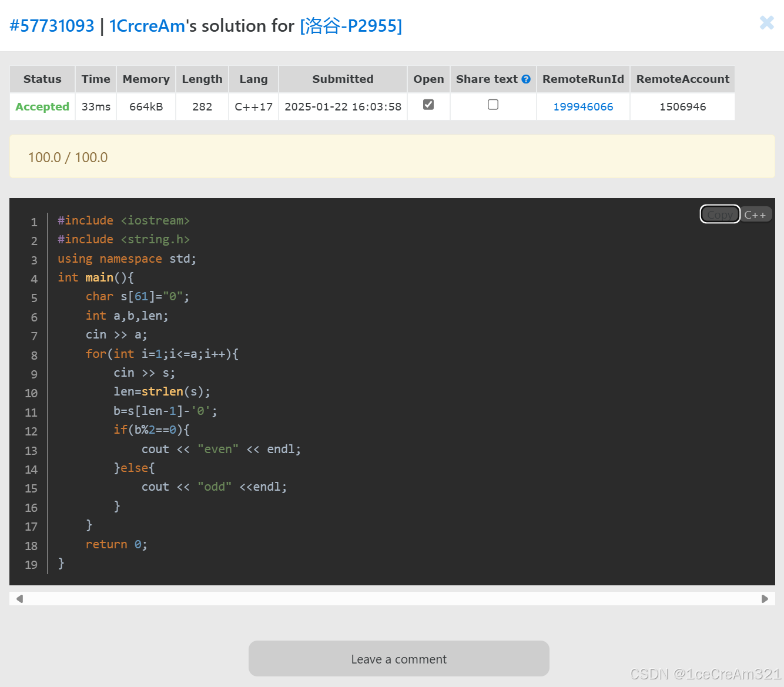784x687 pixels.
Task: Open submission link #57731093
Action: pos(52,25)
